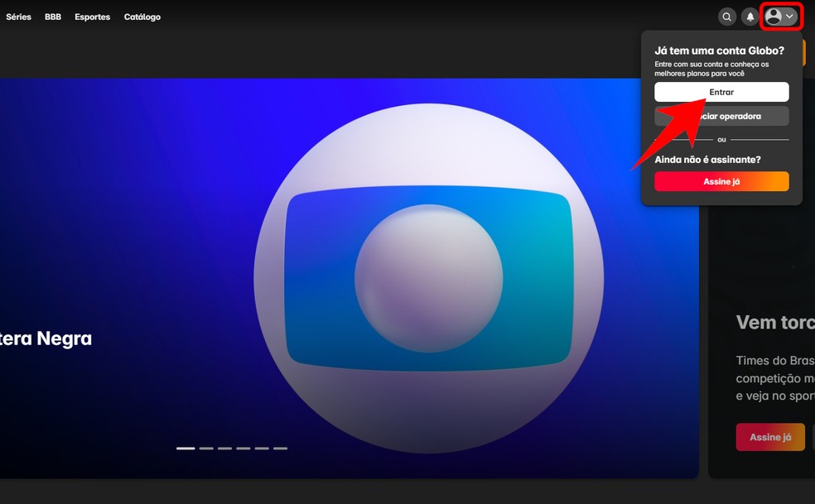Select the third carousel indicator
This screenshot has width=815, height=504.
point(225,448)
